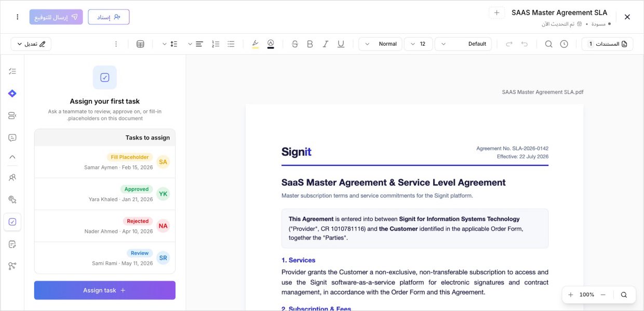Open the Default font dropdown
The height and width of the screenshot is (311, 644).
[x=463, y=44]
